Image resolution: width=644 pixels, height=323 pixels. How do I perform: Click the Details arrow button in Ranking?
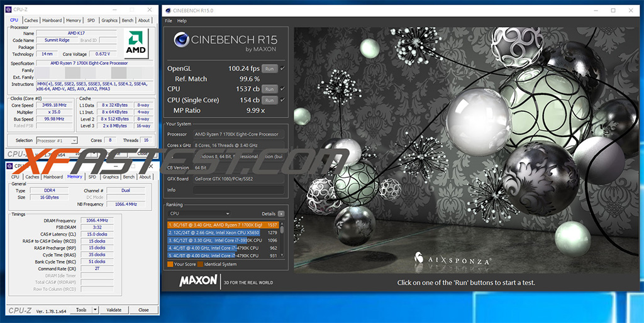tap(281, 214)
